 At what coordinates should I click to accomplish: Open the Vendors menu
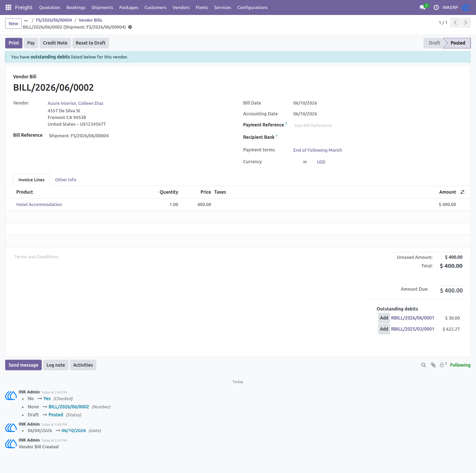[181, 7]
